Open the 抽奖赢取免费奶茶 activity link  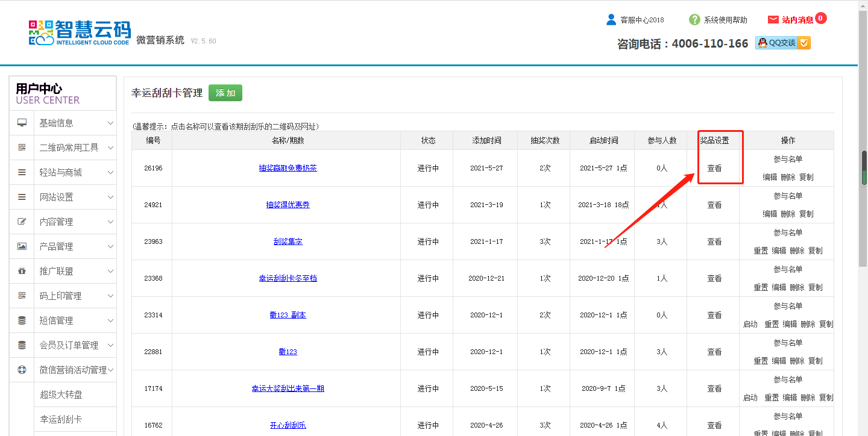coord(288,168)
